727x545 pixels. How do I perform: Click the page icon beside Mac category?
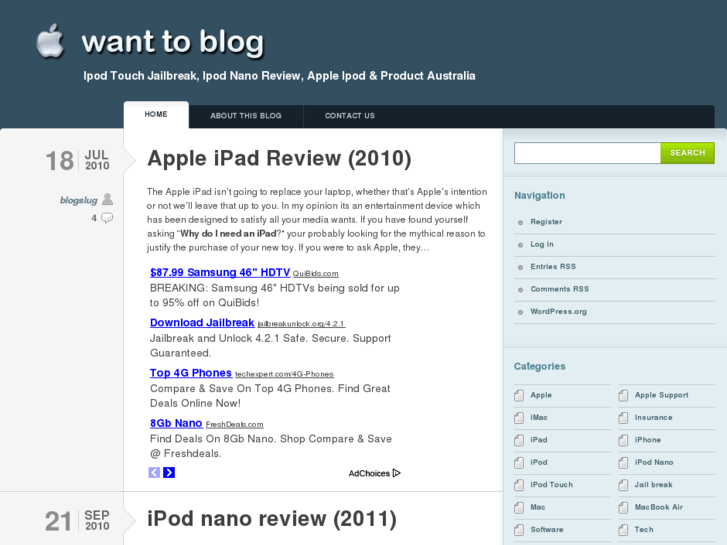tap(519, 507)
